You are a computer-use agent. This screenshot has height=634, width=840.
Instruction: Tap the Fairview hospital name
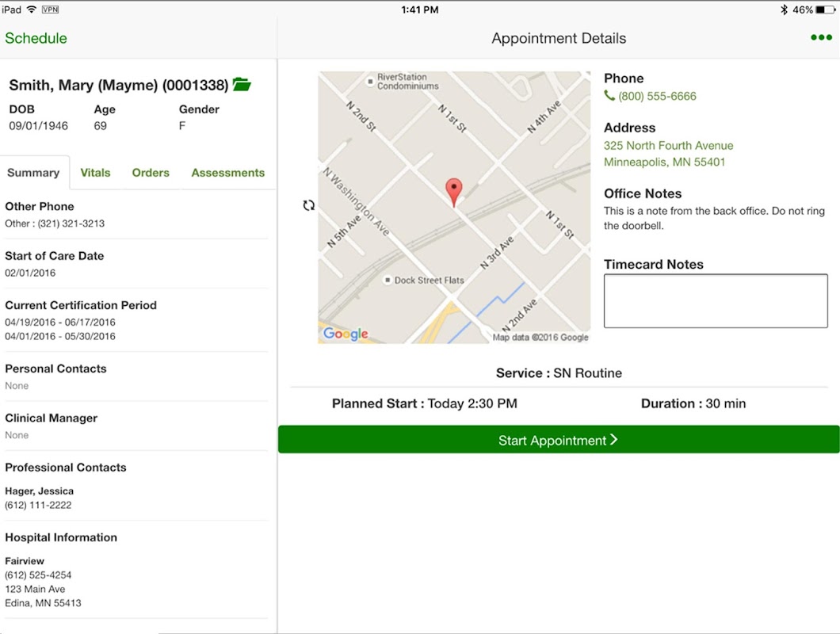pyautogui.click(x=25, y=561)
